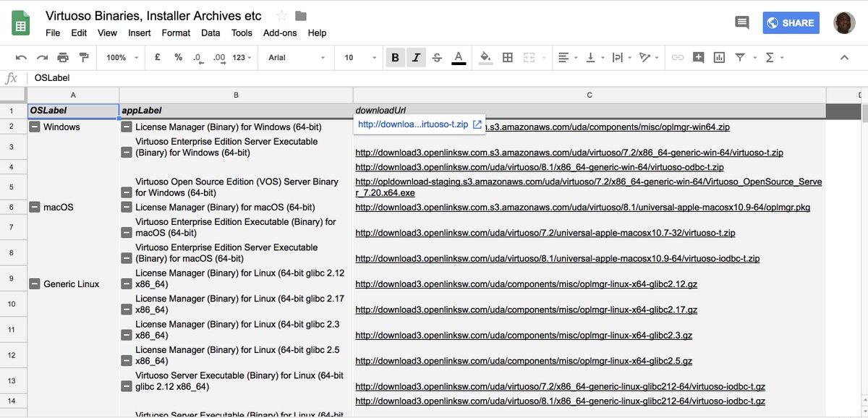Open external link icon in URL tooltip

pos(477,124)
